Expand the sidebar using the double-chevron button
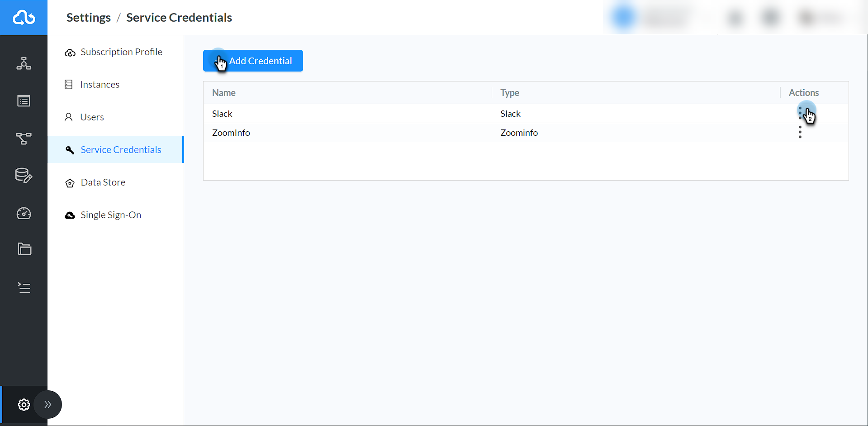Screen dimensions: 868x426 [47, 404]
